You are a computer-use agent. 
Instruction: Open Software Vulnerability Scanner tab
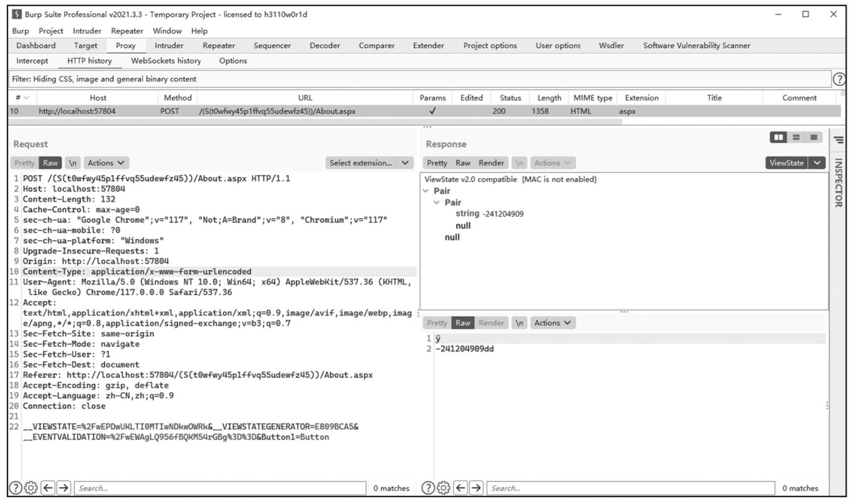[x=697, y=46]
